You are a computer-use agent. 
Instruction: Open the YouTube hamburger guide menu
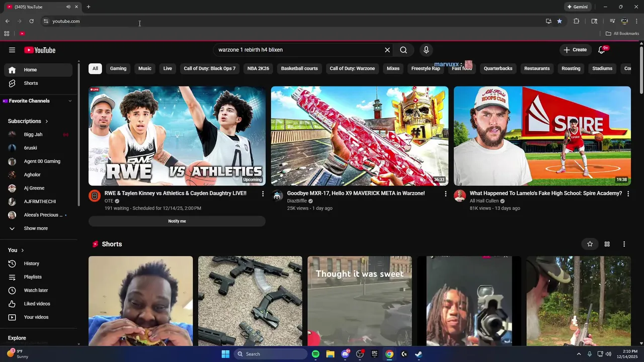pyautogui.click(x=12, y=50)
